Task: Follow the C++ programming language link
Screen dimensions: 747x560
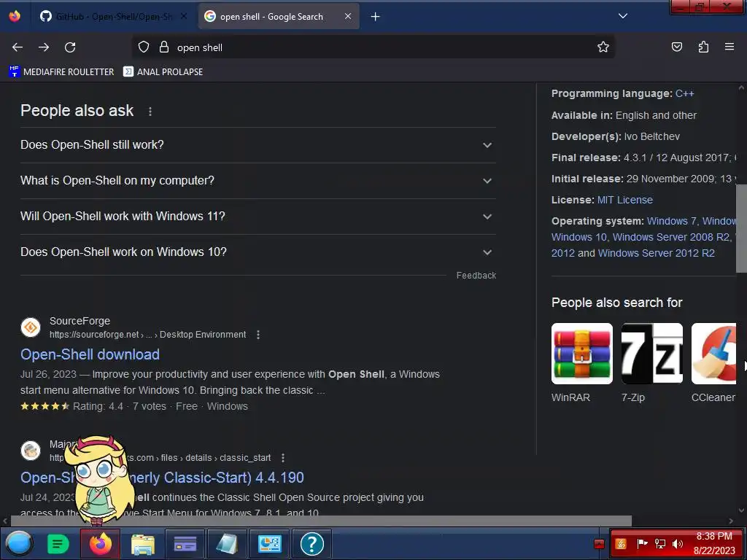Action: tap(684, 94)
